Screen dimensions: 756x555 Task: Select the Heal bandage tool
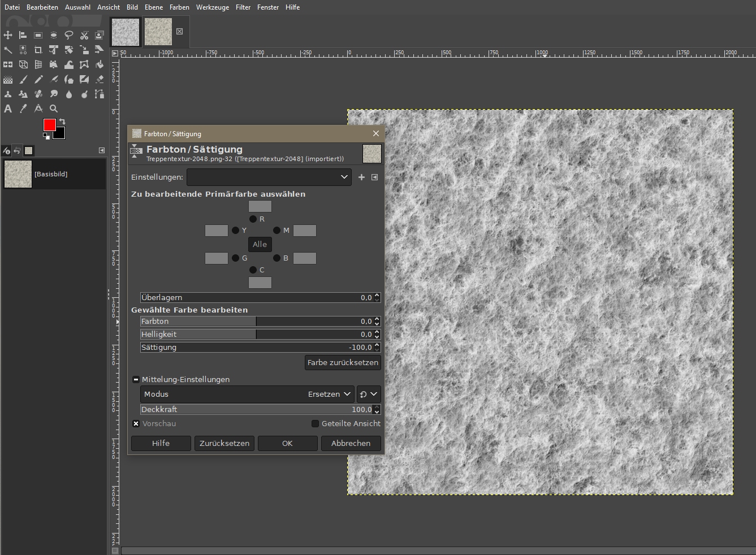[x=38, y=94]
